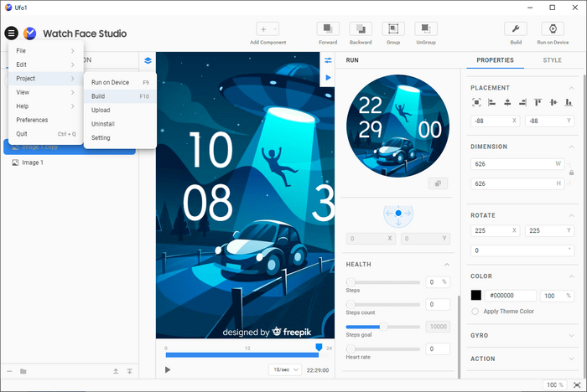
Task: Toggle the run settings sliders icon
Action: click(x=328, y=60)
